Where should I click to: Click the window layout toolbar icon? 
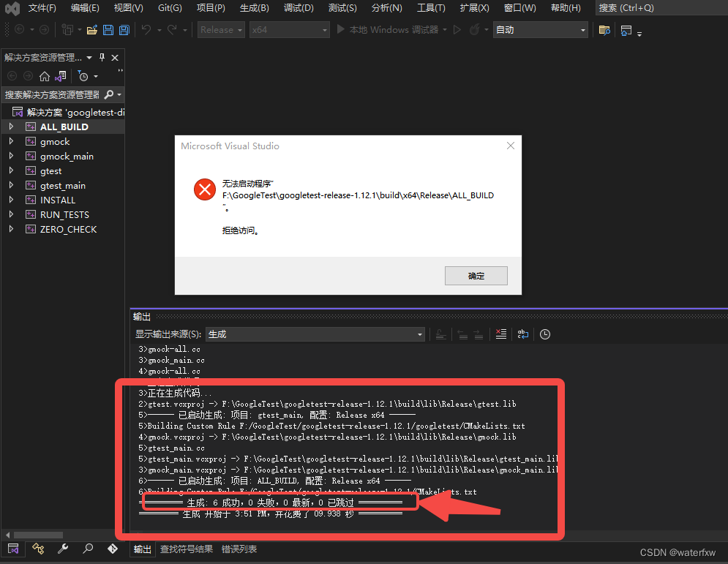(x=626, y=31)
